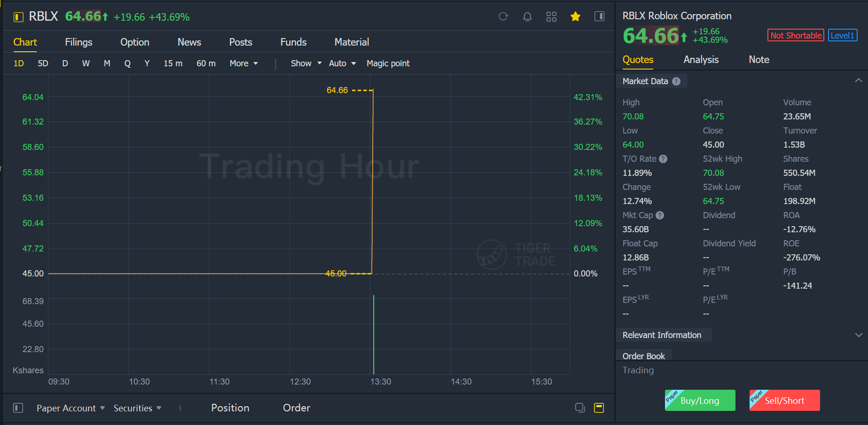Collapse the Market Data section chevron
868x425 pixels.
pyautogui.click(x=859, y=80)
